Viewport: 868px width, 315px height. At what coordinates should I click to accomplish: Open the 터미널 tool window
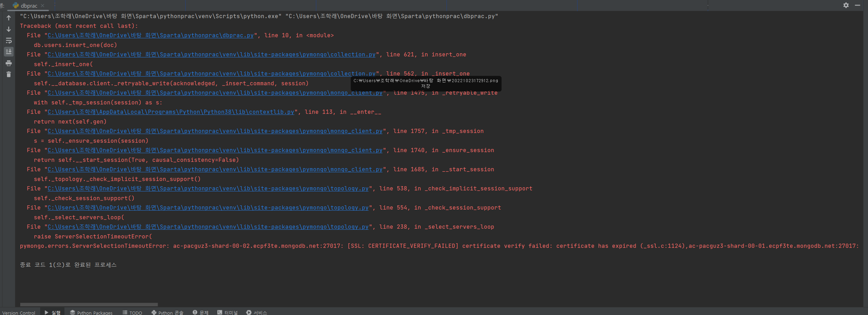(227, 313)
